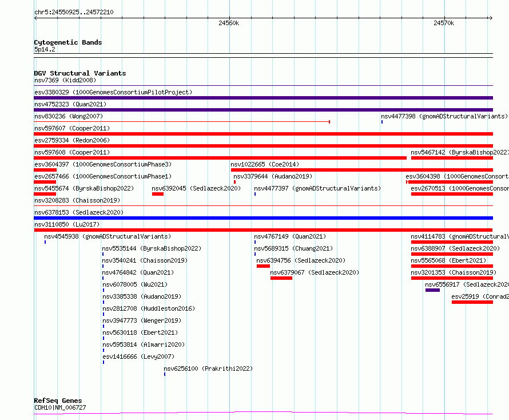Select esv2657466 1000GenomesConsortiumPhase1 variant

click(x=103, y=176)
